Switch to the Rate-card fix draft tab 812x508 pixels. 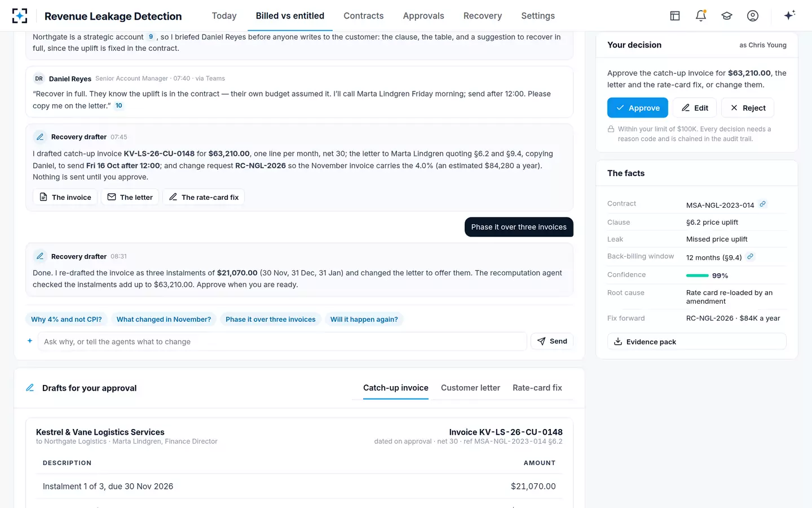(537, 388)
